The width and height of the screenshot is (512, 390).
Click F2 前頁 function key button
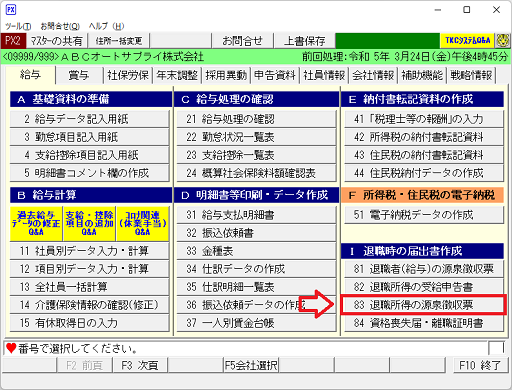coord(84,366)
